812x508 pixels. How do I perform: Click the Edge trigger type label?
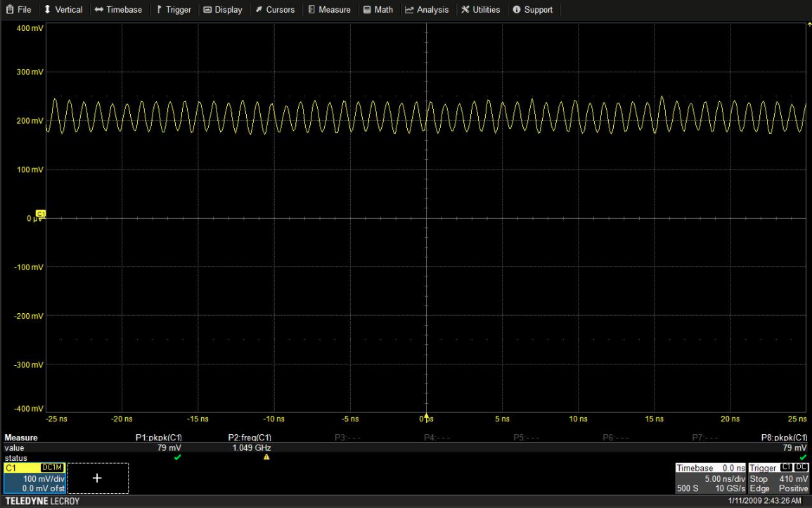[760, 488]
